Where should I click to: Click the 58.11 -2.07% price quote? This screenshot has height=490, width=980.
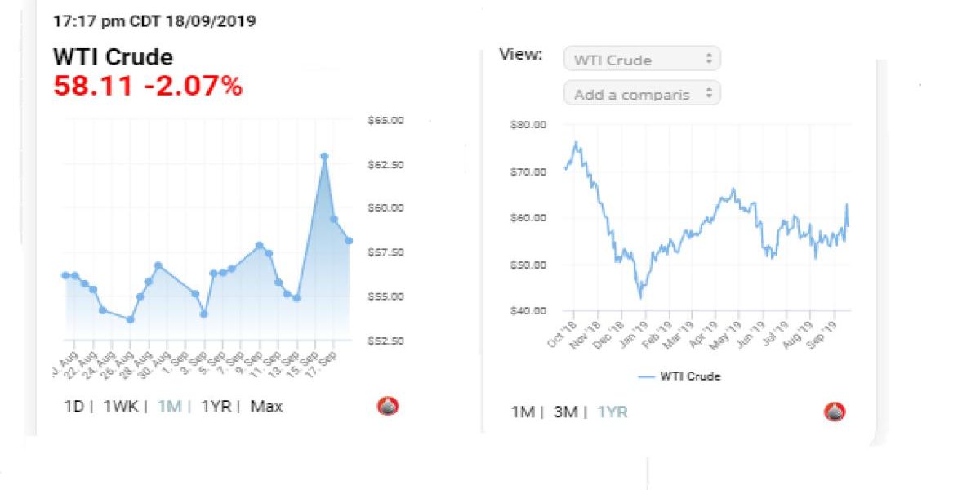(x=148, y=86)
